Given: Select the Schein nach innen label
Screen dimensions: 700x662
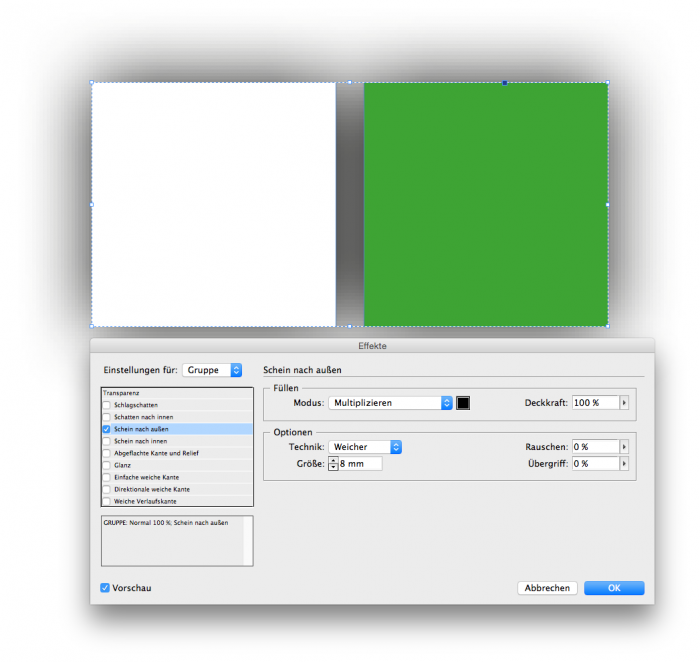Looking at the screenshot, I should click(141, 441).
